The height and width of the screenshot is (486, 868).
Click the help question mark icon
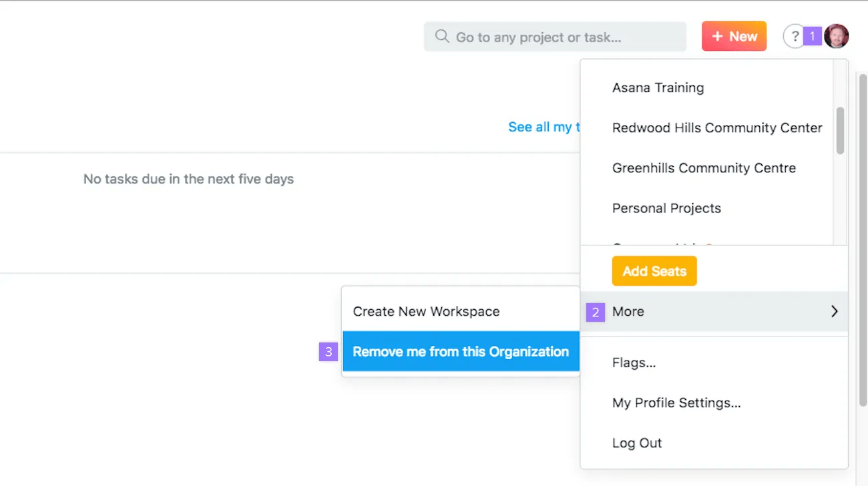coord(793,36)
